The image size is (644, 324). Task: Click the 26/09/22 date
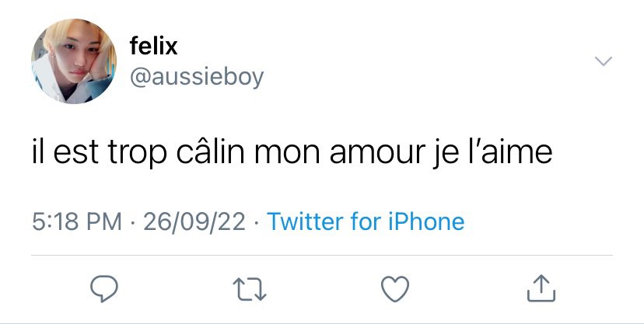194,222
